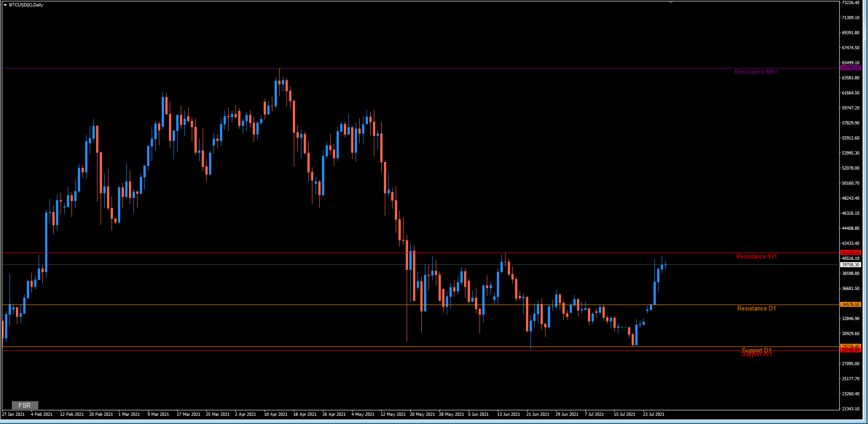868x424 pixels.
Task: Click the 61664.50 value on price scale
Action: click(851, 93)
